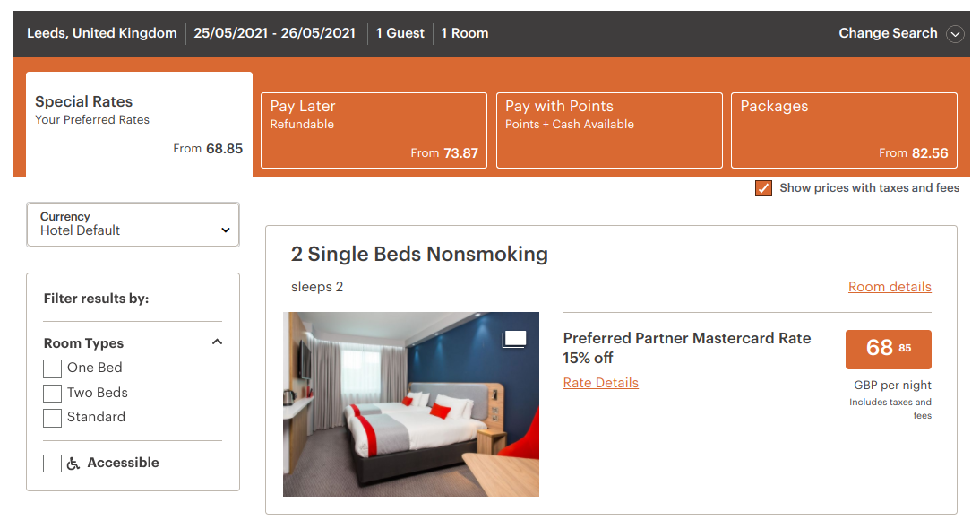980x520 pixels.
Task: Collapse the Room Types filter section
Action: click(217, 342)
